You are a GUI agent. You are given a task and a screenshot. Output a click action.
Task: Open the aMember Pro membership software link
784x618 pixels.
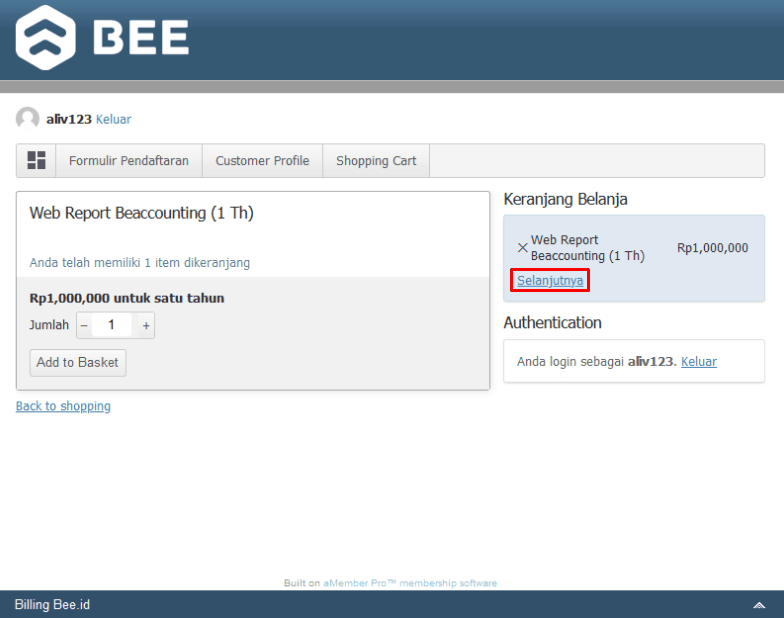[x=410, y=583]
